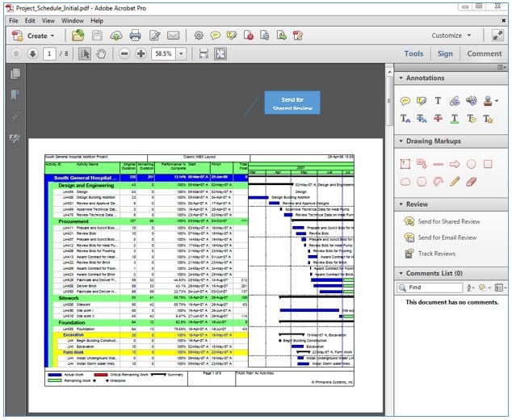The height and width of the screenshot is (420, 512).
Task: Open the zoom percentage dropdown
Action: pos(181,53)
